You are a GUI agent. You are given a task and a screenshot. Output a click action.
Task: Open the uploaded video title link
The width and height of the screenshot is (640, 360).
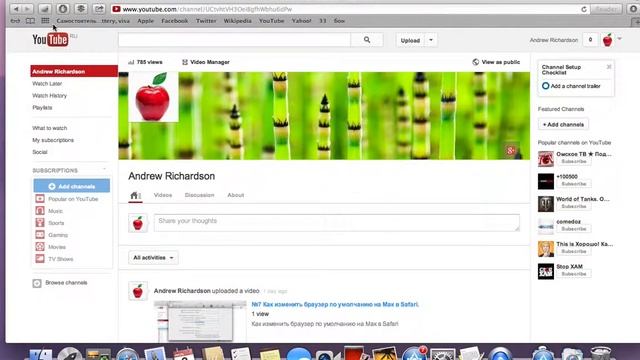click(335, 304)
